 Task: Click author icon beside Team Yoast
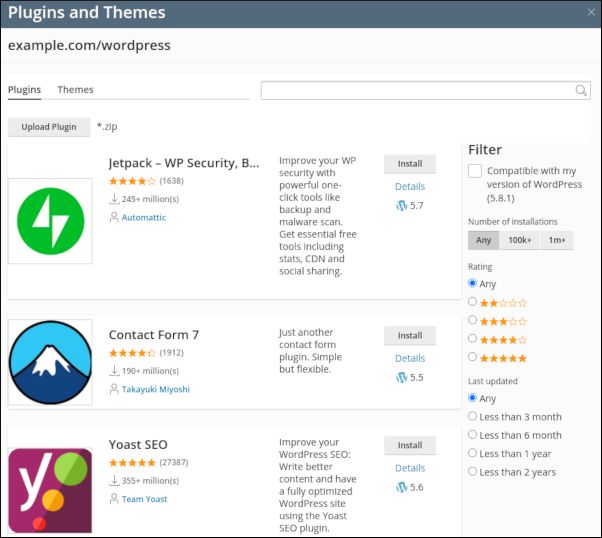(x=114, y=499)
